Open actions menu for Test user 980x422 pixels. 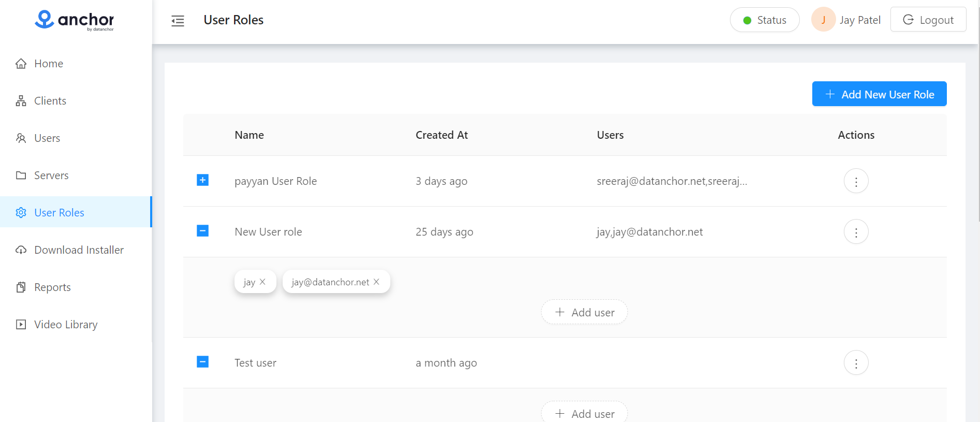coord(856,363)
